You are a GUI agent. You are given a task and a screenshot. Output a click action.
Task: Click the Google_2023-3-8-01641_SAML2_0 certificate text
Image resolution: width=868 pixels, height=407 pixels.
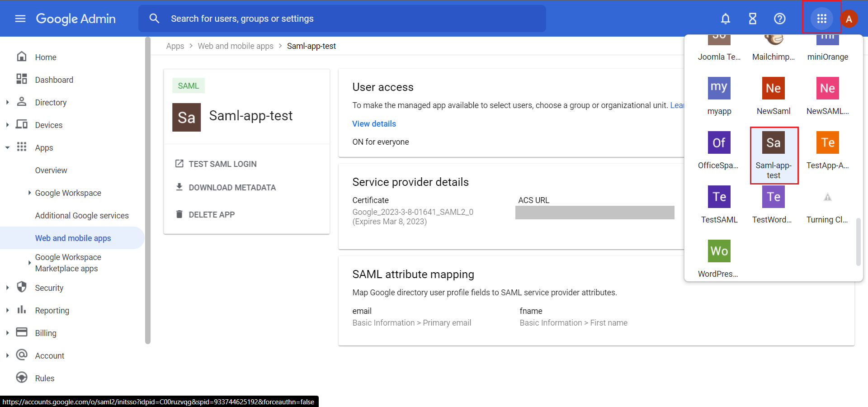(413, 212)
